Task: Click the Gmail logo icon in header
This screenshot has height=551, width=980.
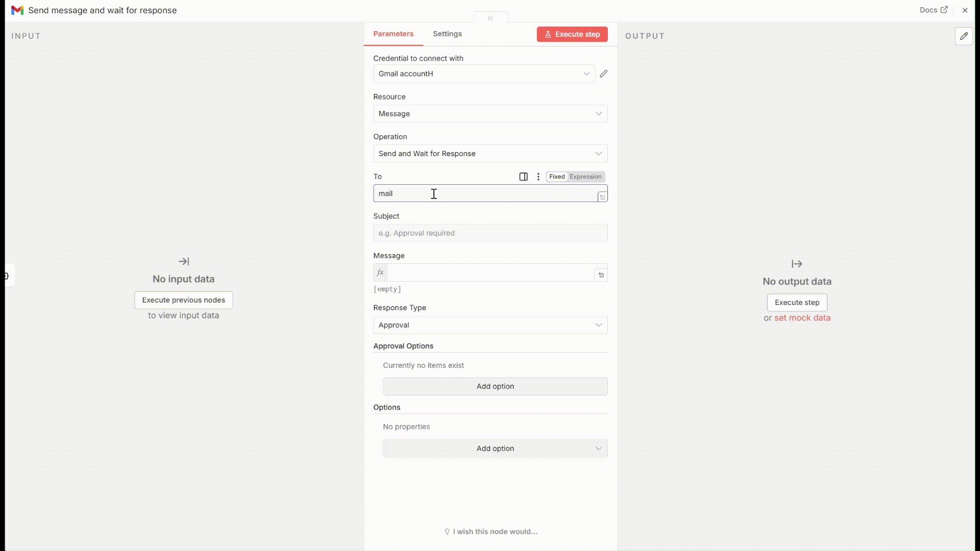Action: tap(17, 10)
